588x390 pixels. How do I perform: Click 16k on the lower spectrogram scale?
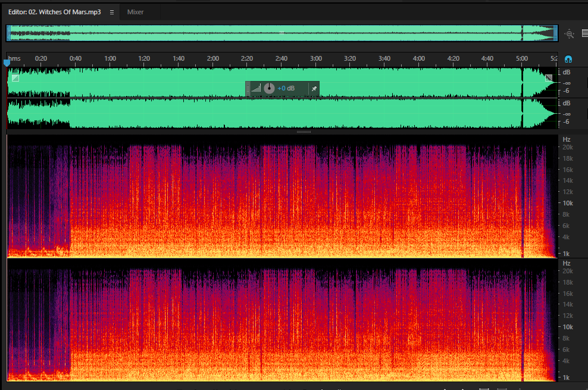pos(568,294)
